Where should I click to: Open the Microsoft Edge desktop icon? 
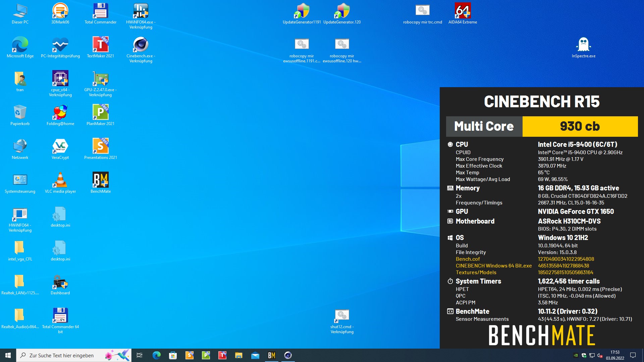[20, 48]
